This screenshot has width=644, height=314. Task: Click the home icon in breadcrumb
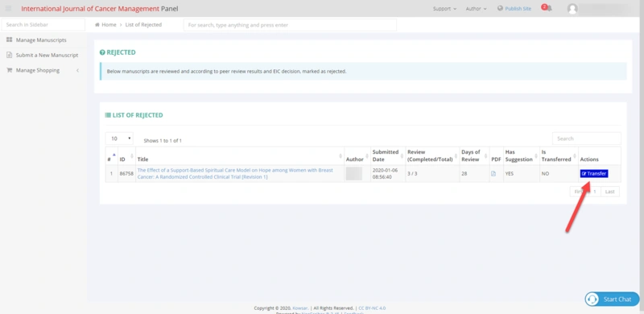97,25
